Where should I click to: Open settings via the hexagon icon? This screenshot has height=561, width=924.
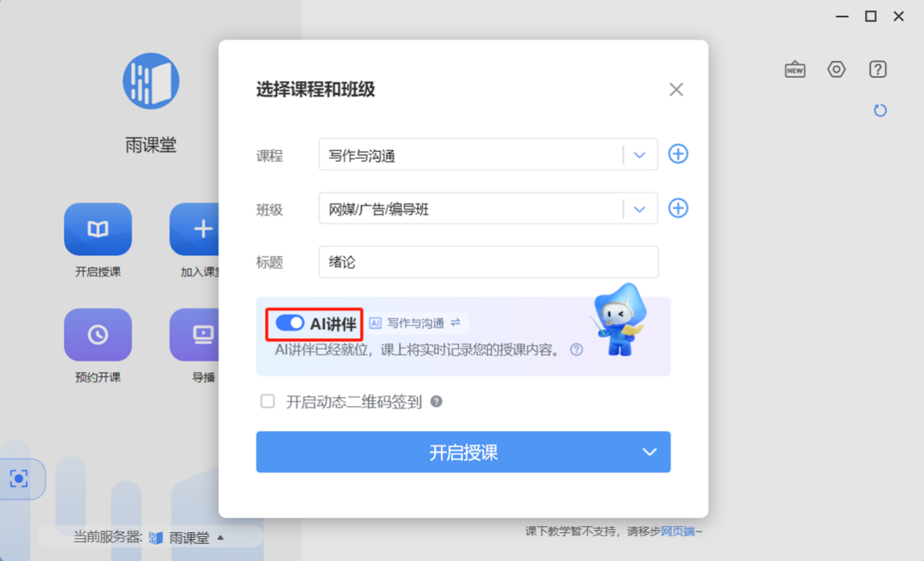836,70
